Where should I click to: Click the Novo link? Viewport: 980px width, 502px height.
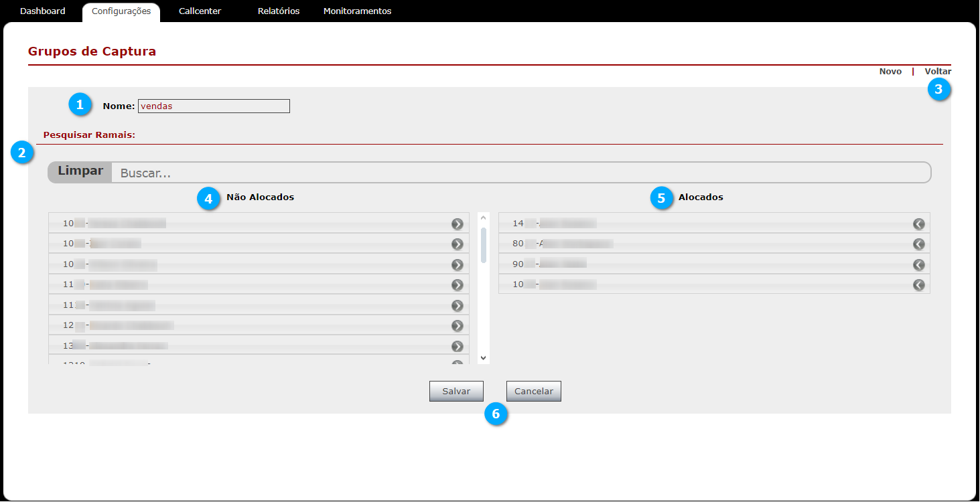(x=890, y=72)
